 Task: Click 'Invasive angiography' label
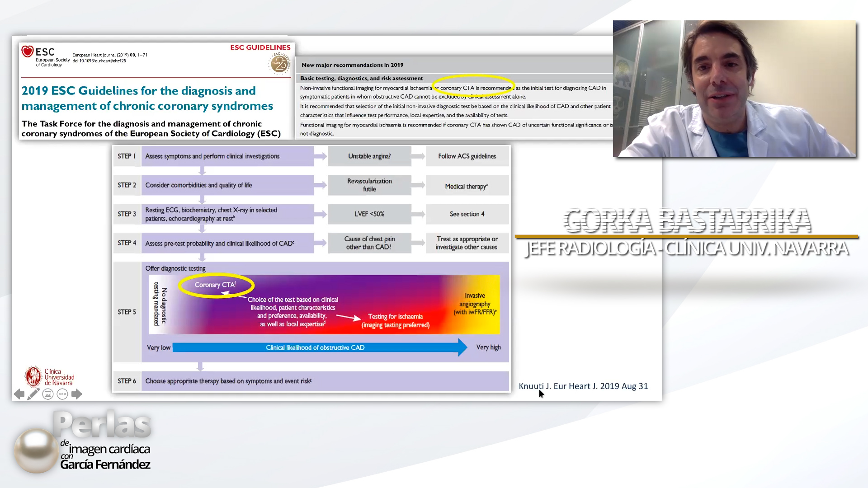(475, 304)
